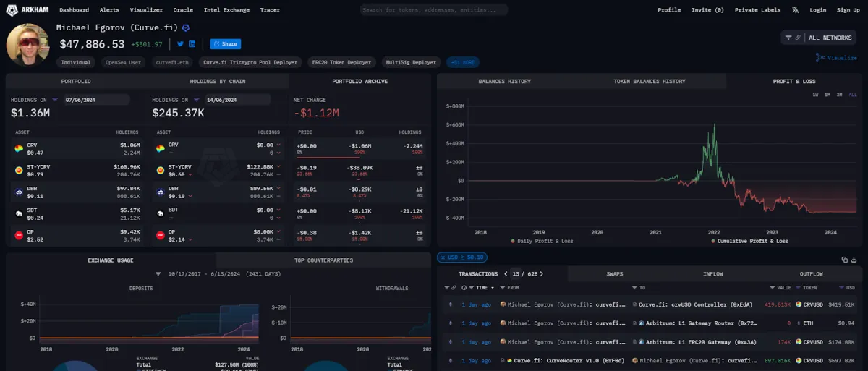Click Ethereum icon on the crvUSD Controller transaction
This screenshot has width=868, height=371.
(451, 304)
